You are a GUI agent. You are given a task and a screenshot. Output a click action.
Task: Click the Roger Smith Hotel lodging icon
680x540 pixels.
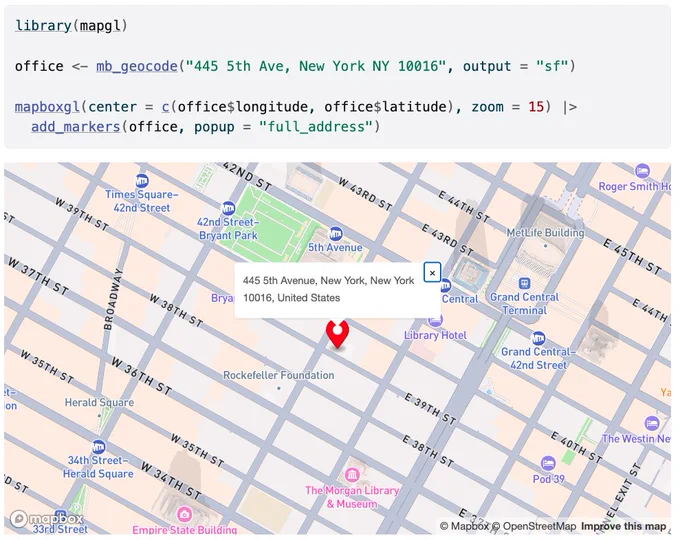(x=642, y=171)
